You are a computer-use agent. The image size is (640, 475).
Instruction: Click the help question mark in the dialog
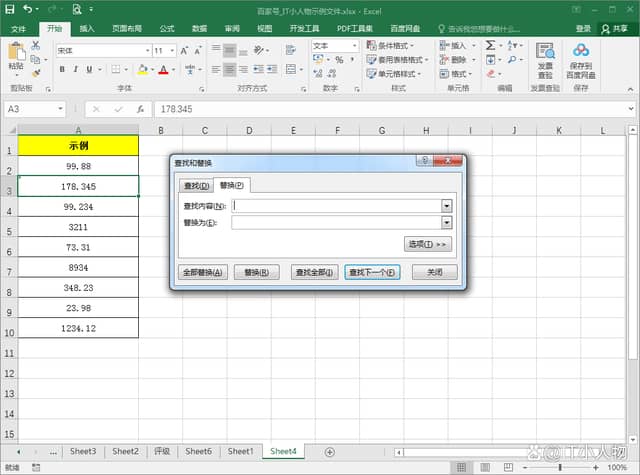(x=426, y=162)
